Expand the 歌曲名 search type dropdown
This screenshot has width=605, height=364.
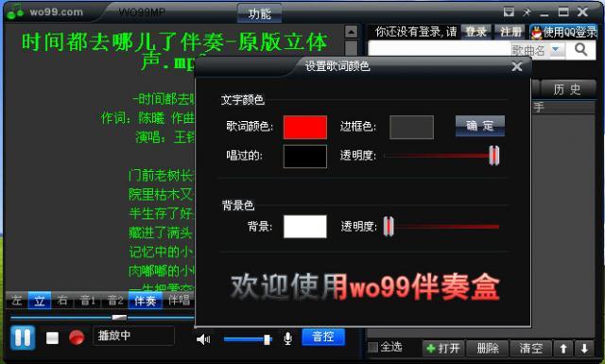[x=556, y=50]
